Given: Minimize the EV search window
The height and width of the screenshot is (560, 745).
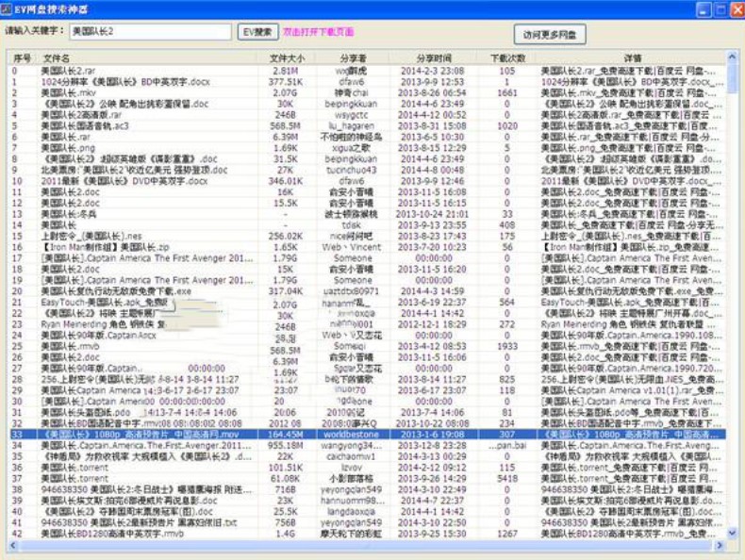Looking at the screenshot, I should pos(704,9).
